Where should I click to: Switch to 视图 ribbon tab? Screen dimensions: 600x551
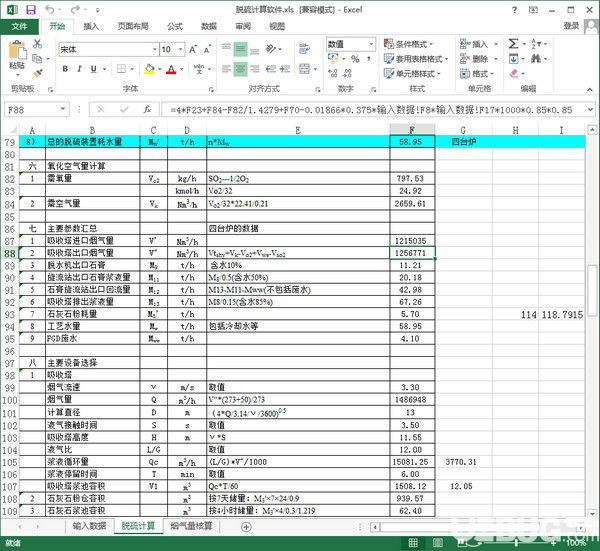pyautogui.click(x=277, y=26)
